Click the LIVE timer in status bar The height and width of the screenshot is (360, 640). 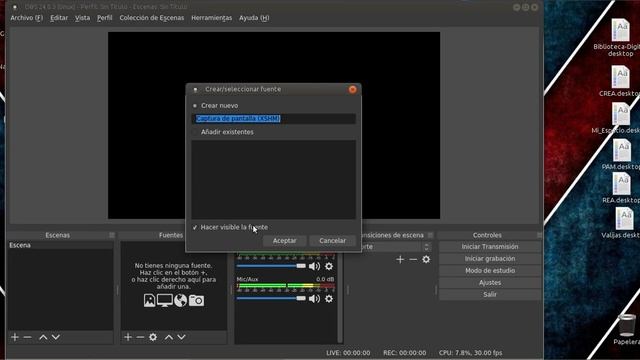pyautogui.click(x=348, y=353)
